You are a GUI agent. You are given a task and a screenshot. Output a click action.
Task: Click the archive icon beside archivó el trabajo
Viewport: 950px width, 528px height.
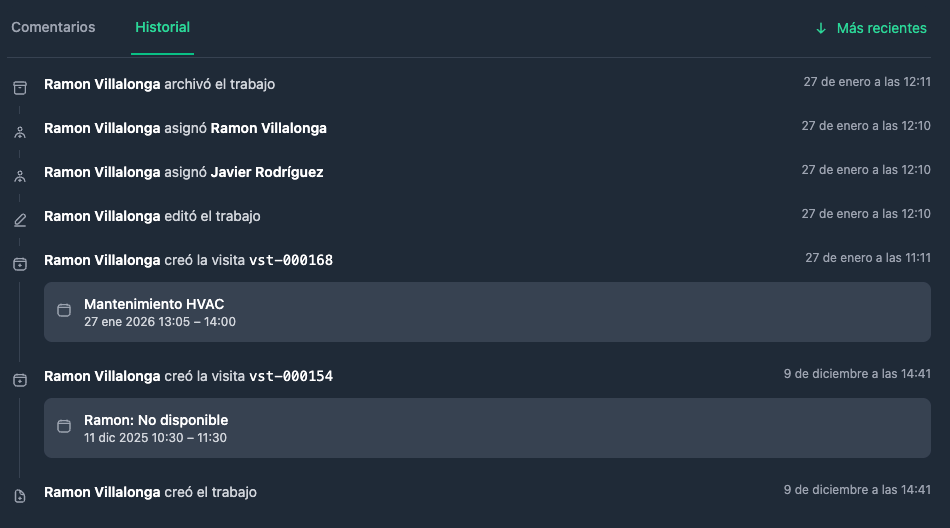(20, 88)
